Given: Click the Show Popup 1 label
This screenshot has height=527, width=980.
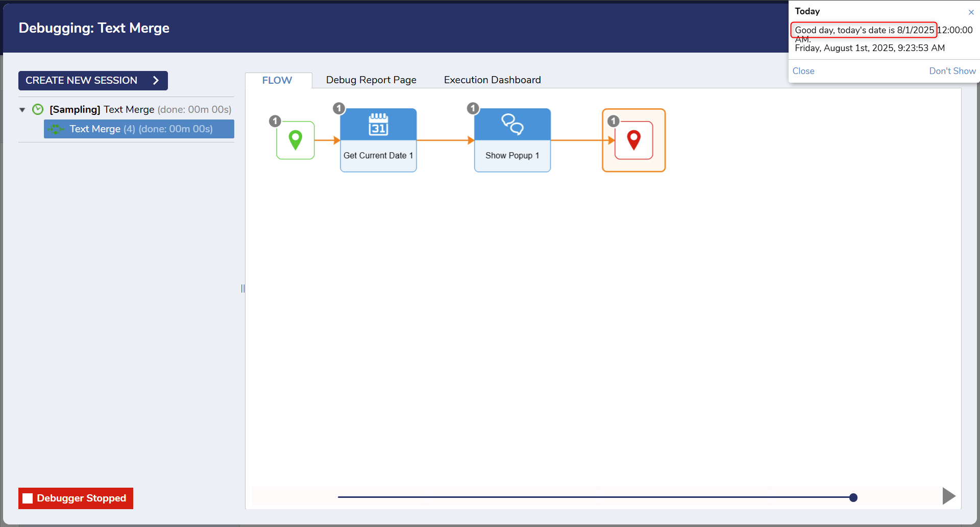Looking at the screenshot, I should [x=512, y=156].
